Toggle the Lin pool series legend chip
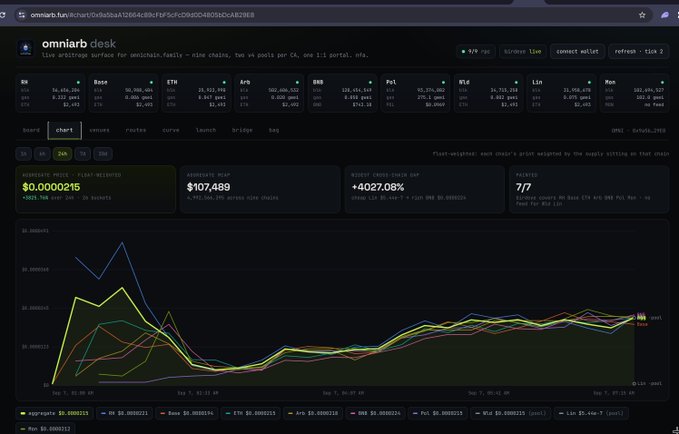The height and width of the screenshot is (434, 679). tap(591, 414)
